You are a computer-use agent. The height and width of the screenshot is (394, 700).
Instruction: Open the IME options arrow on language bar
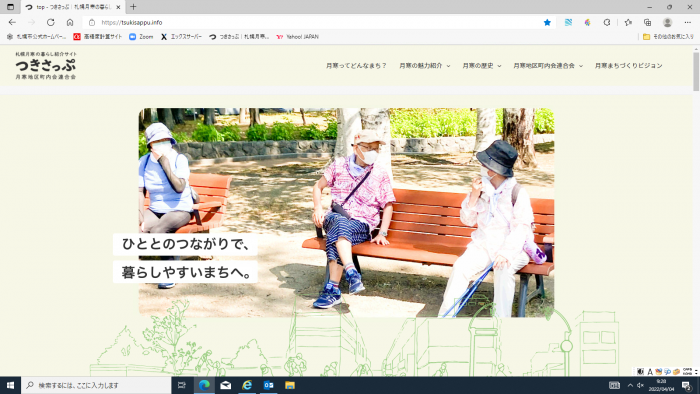(696, 372)
